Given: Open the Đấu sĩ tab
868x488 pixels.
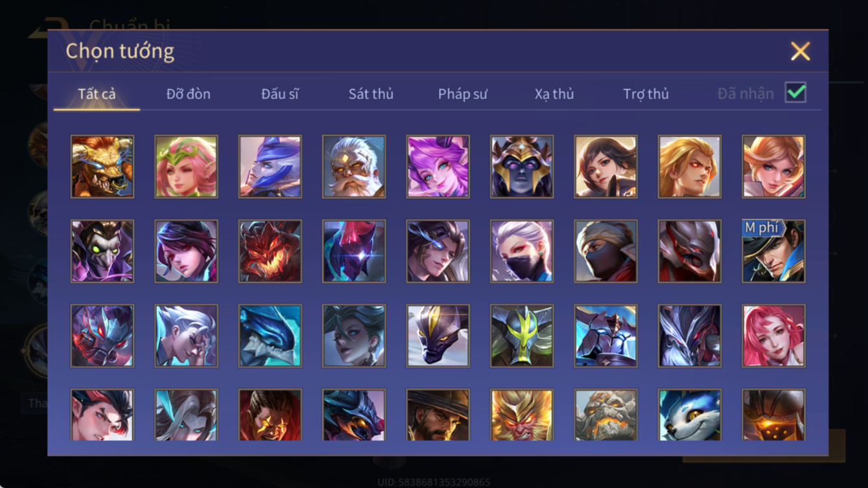Looking at the screenshot, I should [x=280, y=94].
